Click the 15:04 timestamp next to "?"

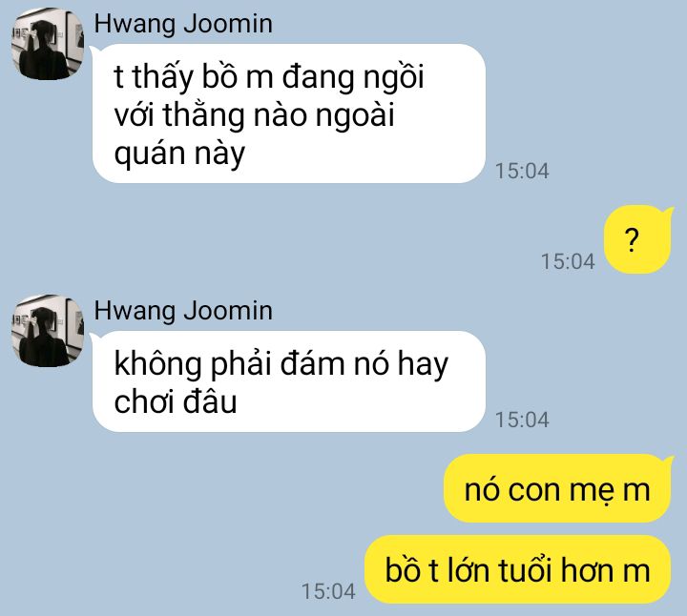point(568,261)
